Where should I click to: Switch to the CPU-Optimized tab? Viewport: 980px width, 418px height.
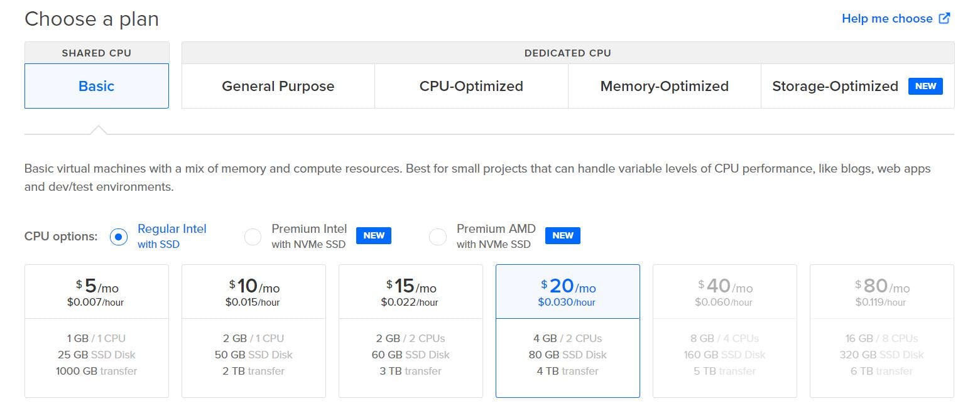pos(471,86)
